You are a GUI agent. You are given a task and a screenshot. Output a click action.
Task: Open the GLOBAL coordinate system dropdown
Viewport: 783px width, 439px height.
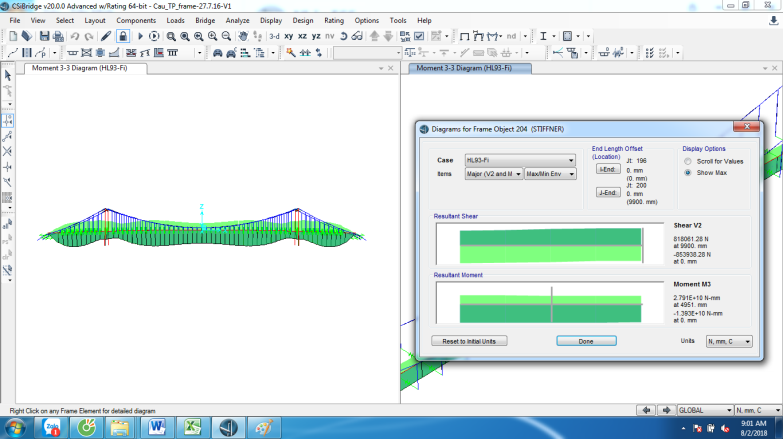click(705, 410)
